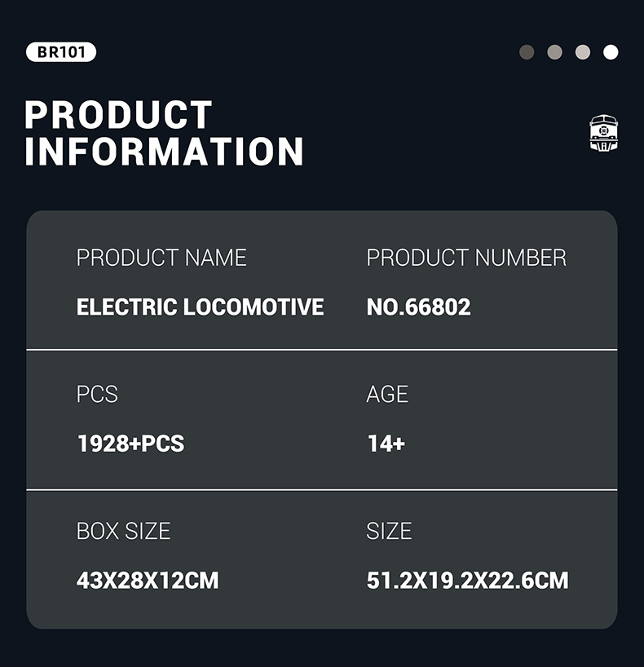Click the PRODUCT NUMBER label
The image size is (644, 667).
(466, 258)
